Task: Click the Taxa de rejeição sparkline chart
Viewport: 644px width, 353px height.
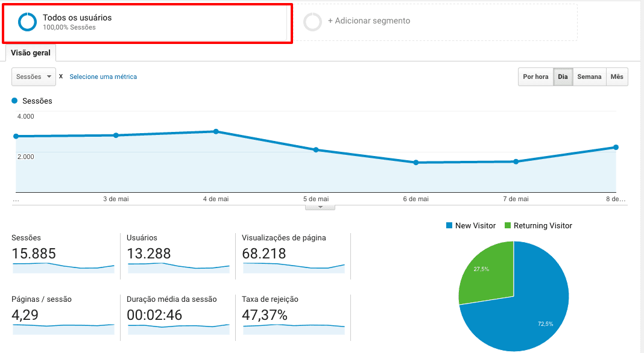Action: click(293, 328)
